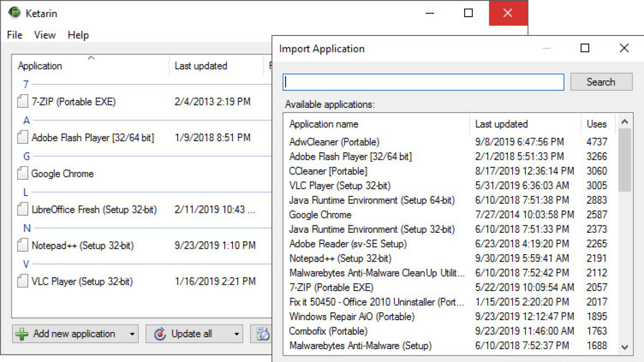This screenshot has width=644, height=362.
Task: Select CCleaner [Portable] in the import list
Action: 328,171
